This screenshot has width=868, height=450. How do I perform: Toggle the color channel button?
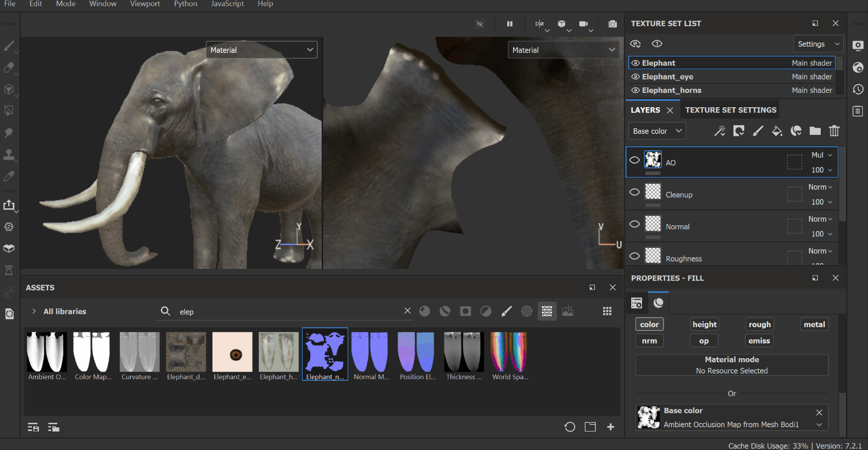650,324
